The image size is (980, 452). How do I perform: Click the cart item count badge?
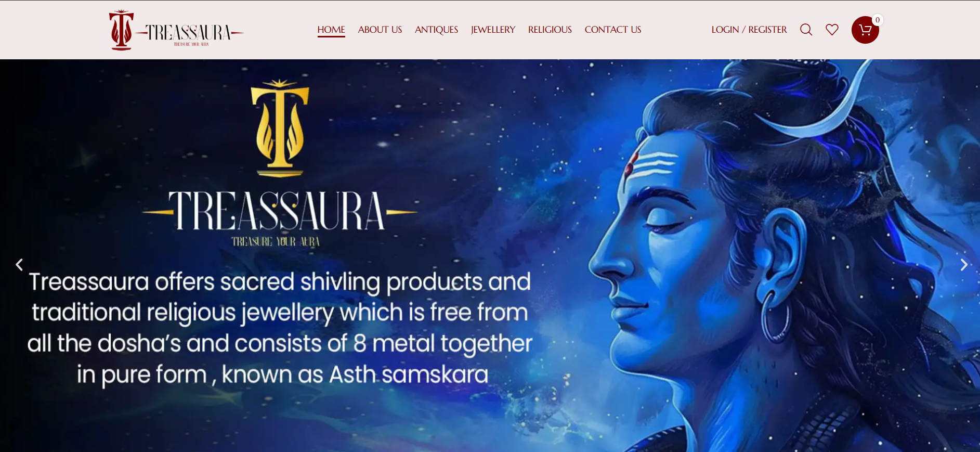coord(878,20)
